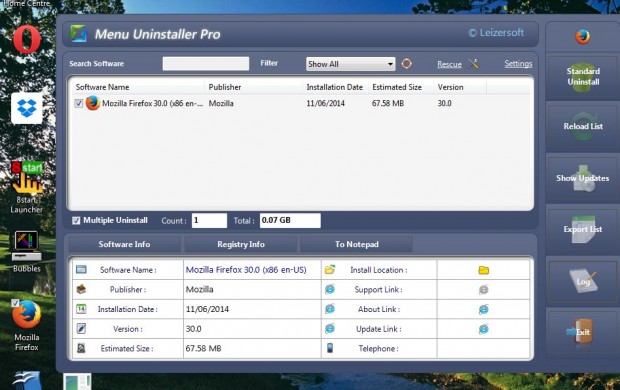
Task: Click the Publisher row icon
Action: tap(81, 289)
